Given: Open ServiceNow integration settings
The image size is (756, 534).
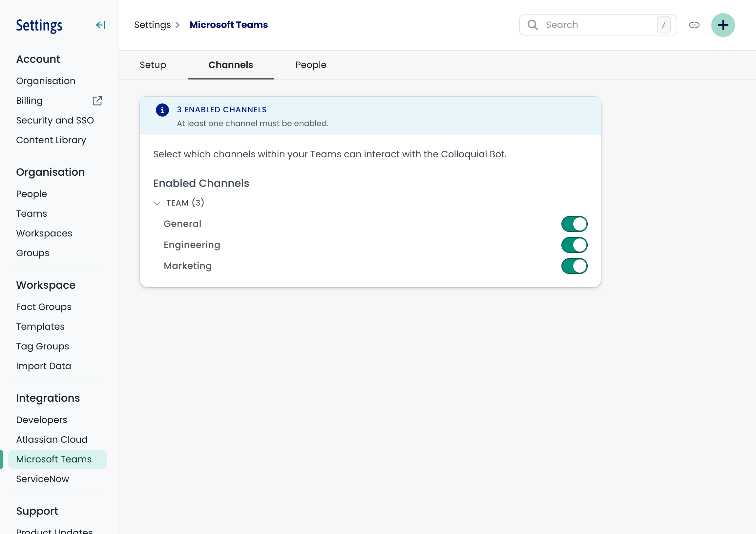Looking at the screenshot, I should tap(42, 479).
